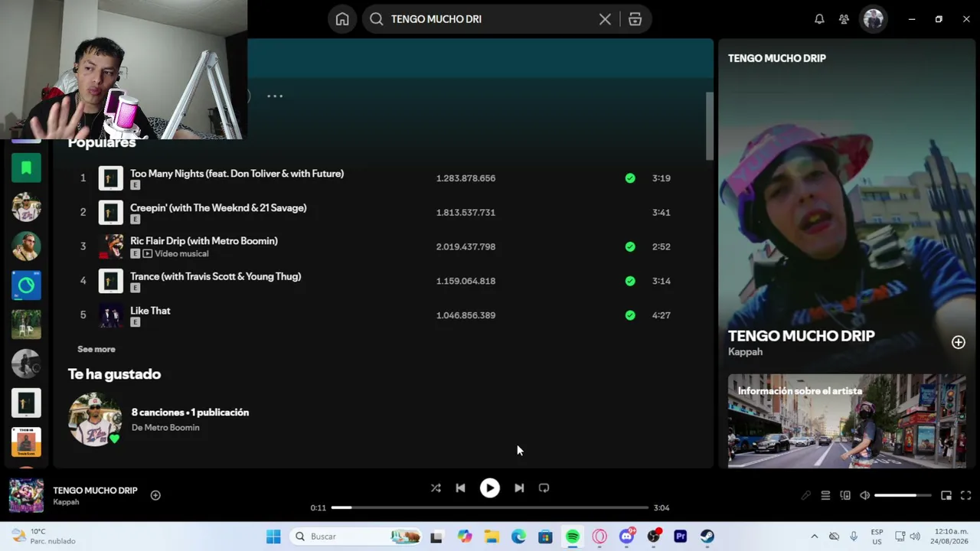Screen dimensions: 980x551
Task: Open Spotify from the Windows taskbar
Action: (x=573, y=536)
